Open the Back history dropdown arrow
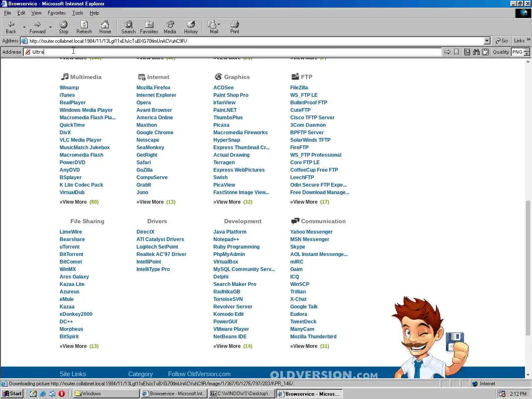Image resolution: width=532 pixels, height=399 pixels. point(24,27)
